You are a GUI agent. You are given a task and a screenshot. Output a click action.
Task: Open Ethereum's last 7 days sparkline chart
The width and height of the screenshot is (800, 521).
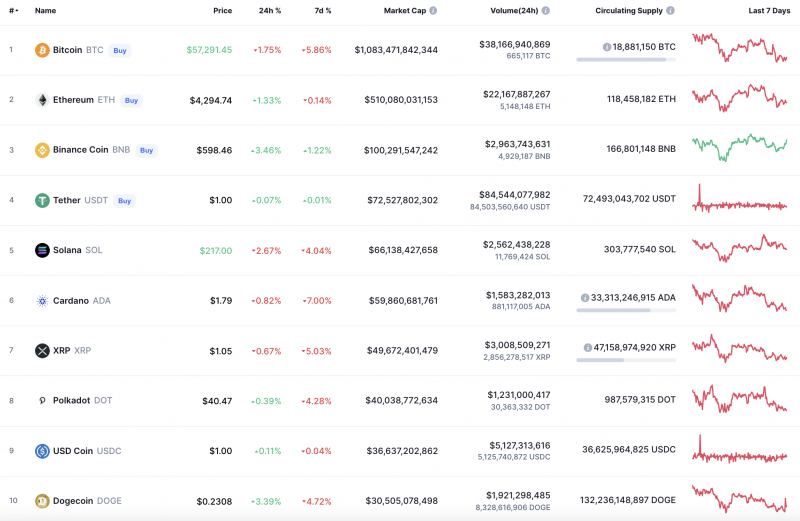click(x=739, y=98)
